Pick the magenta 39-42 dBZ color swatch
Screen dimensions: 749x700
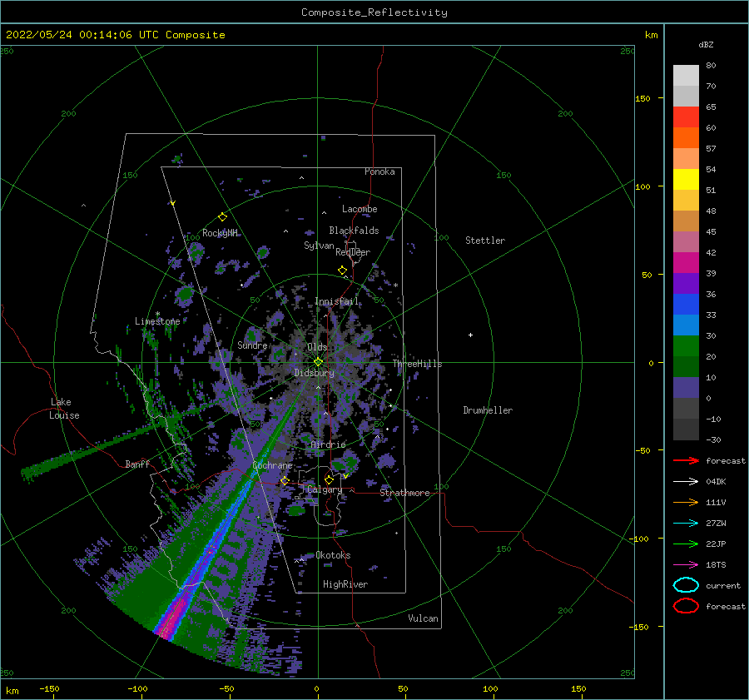click(x=686, y=263)
